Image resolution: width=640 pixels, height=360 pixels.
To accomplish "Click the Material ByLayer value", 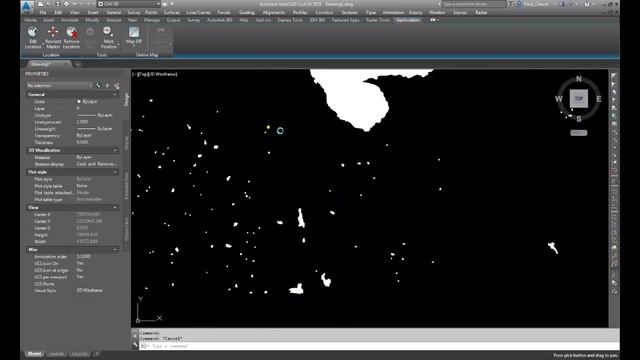I will pos(84,157).
